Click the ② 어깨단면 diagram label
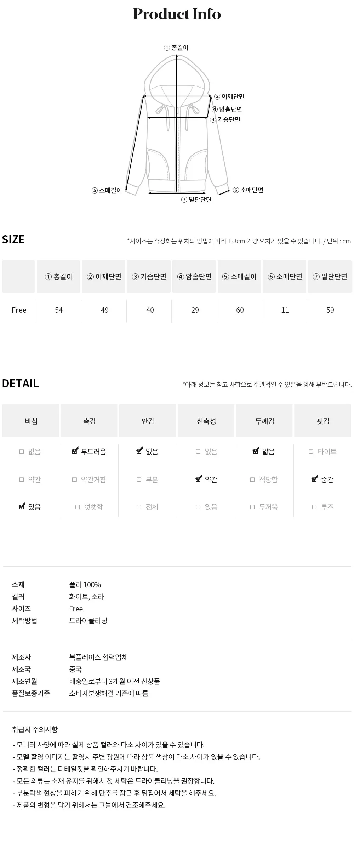 click(229, 96)
